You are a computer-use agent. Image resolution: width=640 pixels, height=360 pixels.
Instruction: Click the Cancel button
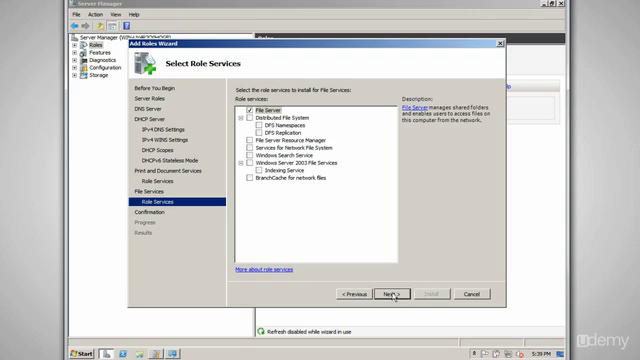pos(472,294)
